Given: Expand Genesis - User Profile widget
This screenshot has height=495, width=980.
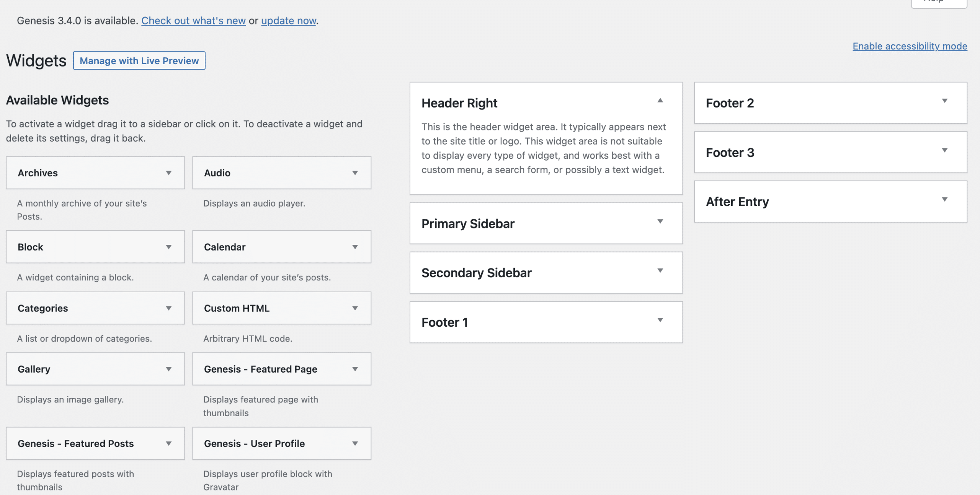Looking at the screenshot, I should [355, 443].
